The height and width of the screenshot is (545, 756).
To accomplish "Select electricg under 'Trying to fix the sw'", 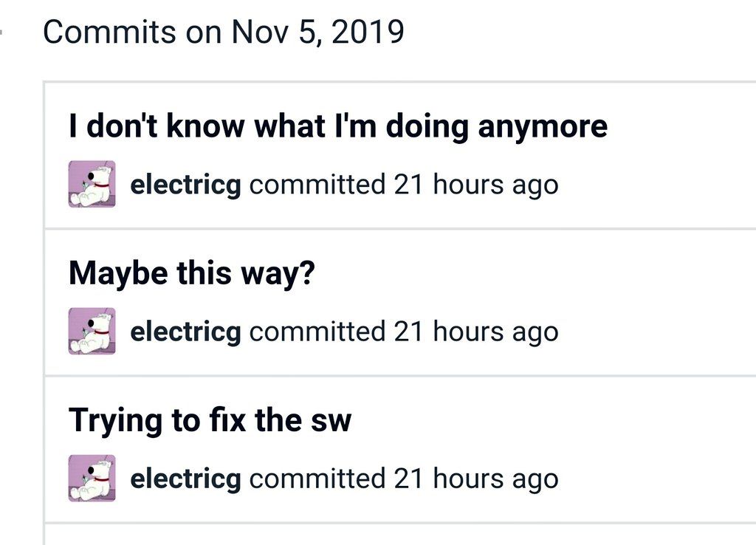I will [x=185, y=479].
